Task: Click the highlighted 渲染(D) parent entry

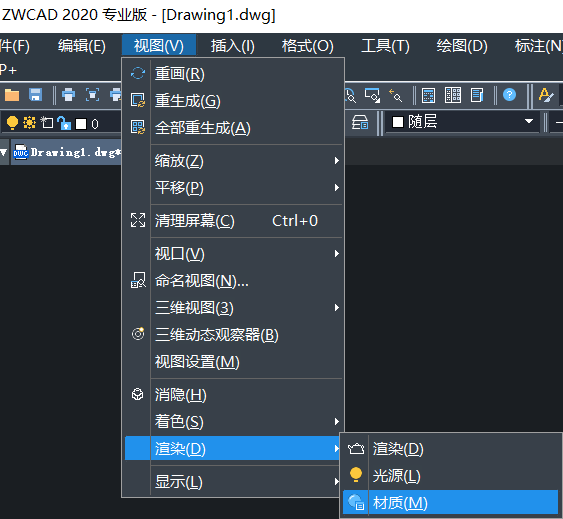Action: pyautogui.click(x=232, y=448)
